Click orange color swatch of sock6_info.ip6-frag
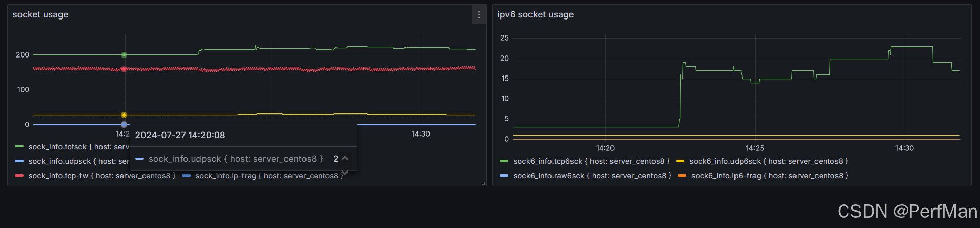 tap(682, 176)
